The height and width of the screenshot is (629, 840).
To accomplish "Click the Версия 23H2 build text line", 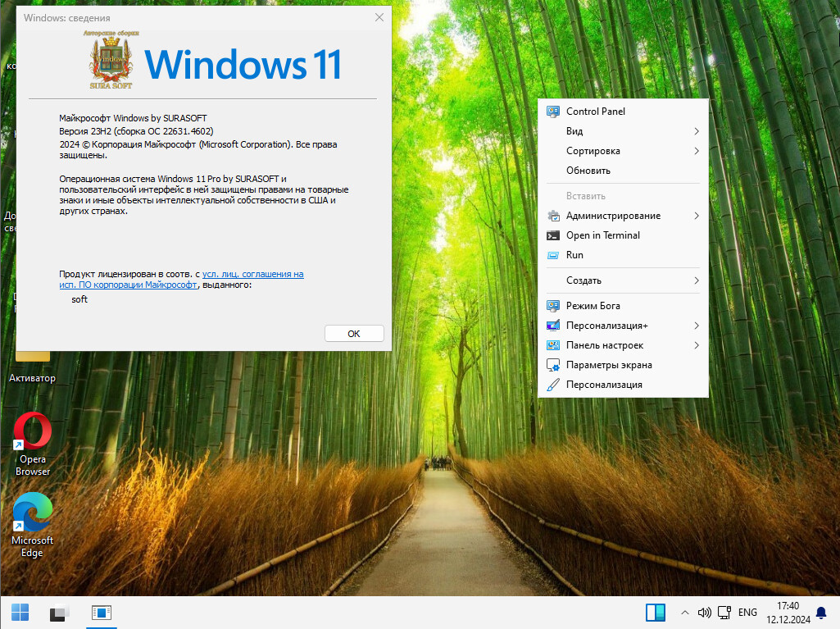I will click(136, 131).
